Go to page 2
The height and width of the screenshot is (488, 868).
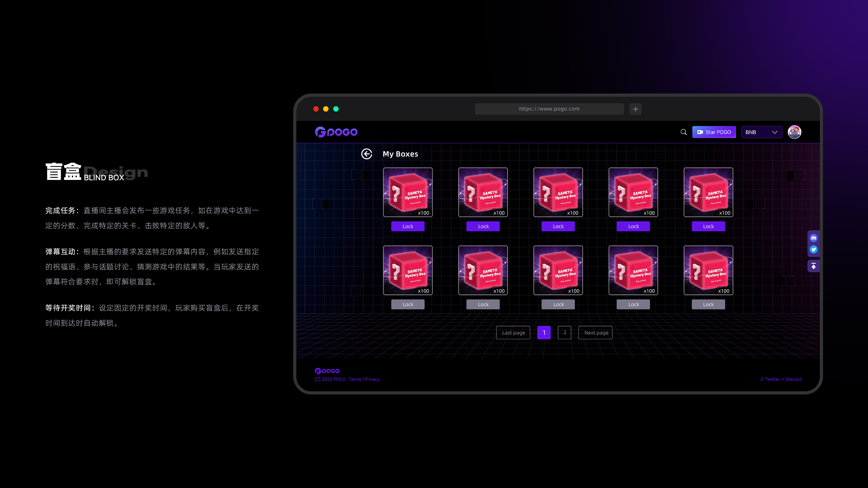564,332
